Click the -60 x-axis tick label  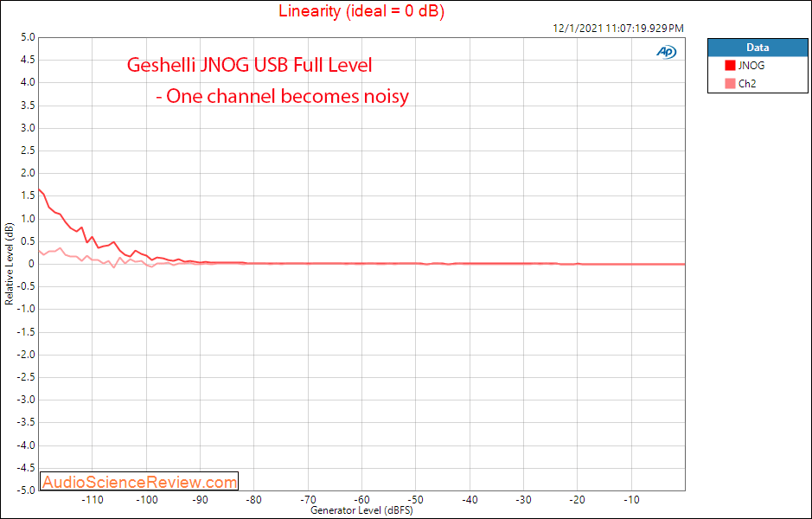tap(361, 500)
